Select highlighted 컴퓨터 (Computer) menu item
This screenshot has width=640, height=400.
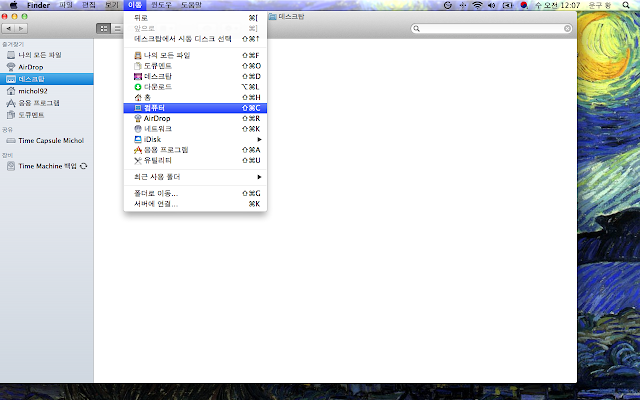pos(195,108)
